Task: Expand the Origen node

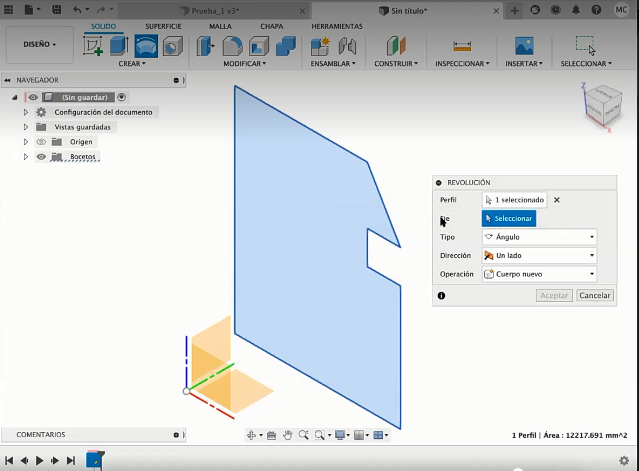Action: [x=26, y=142]
